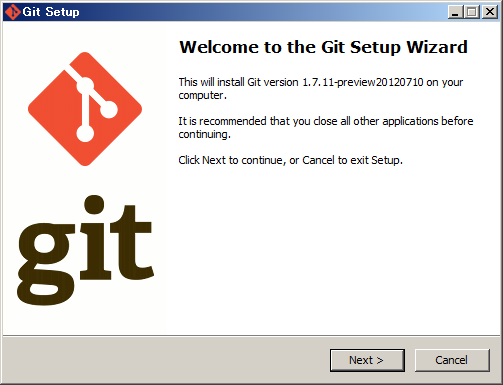Click the red diamond Git logo
503x385 pixels.
tap(85, 109)
